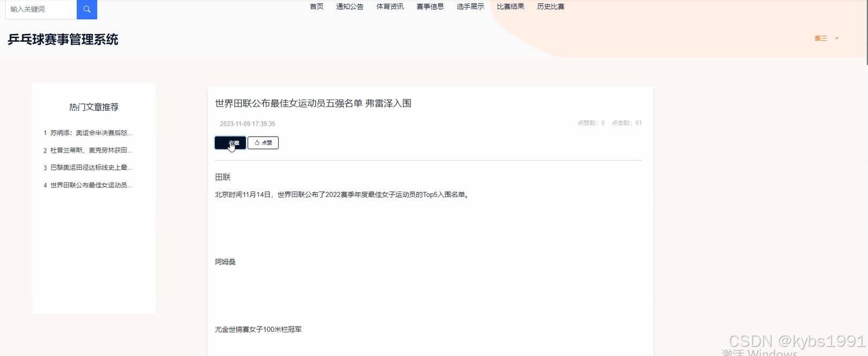Click the 点赞数: 0 counter
This screenshot has width=868, height=356.
pyautogui.click(x=591, y=123)
